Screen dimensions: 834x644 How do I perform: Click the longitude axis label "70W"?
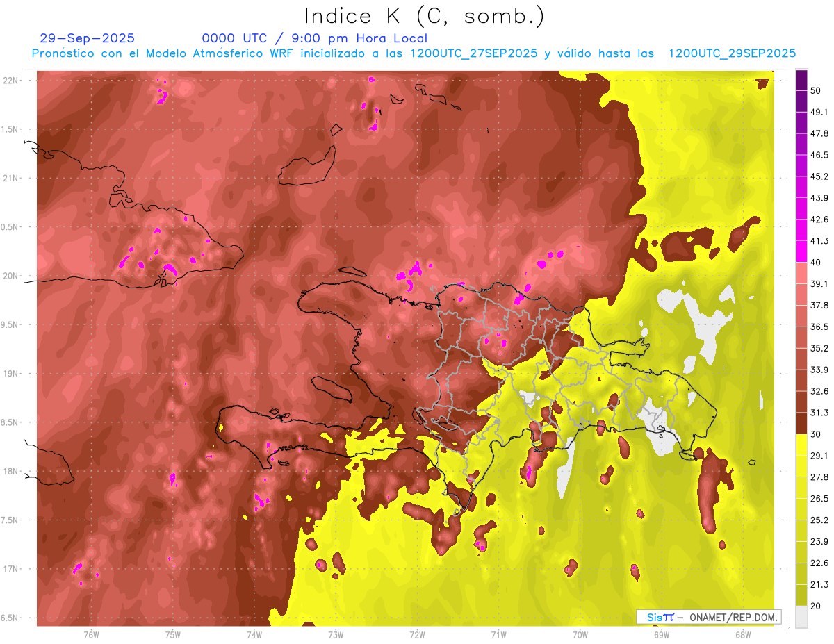tap(580, 634)
